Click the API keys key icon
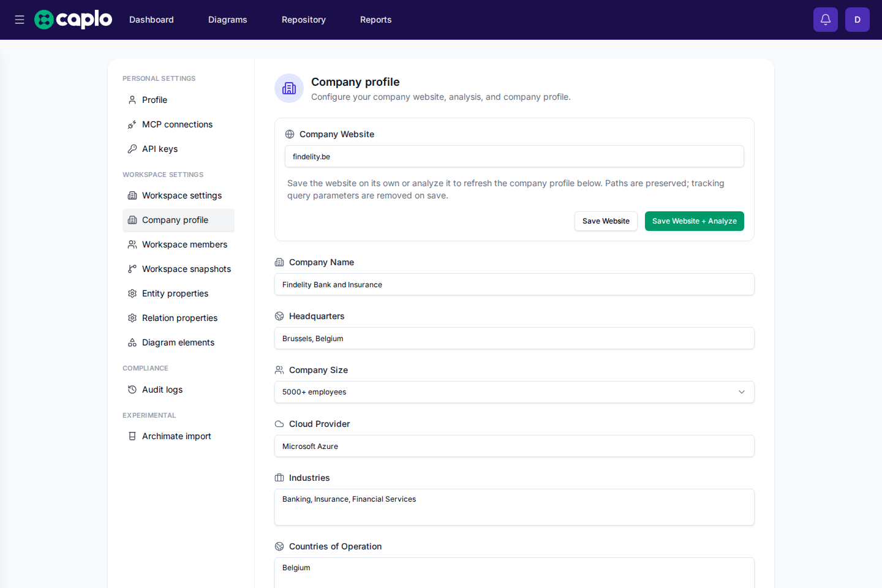The height and width of the screenshot is (588, 882). (x=132, y=149)
